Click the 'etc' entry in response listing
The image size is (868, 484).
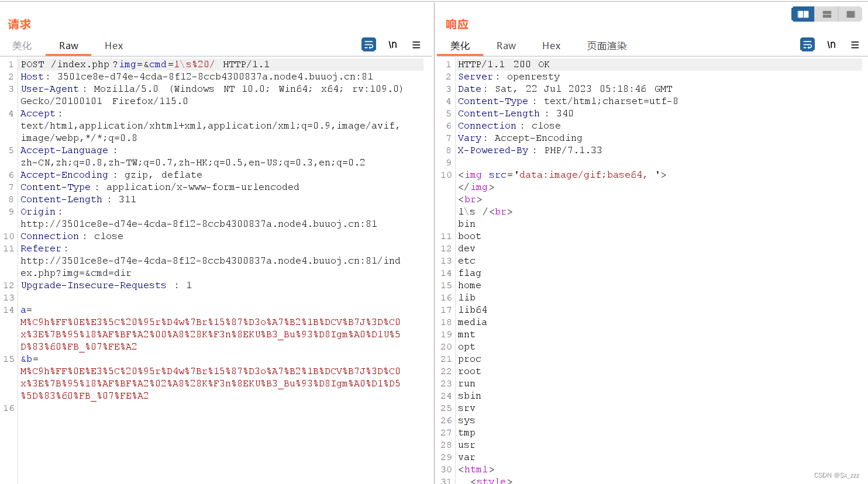pos(467,261)
